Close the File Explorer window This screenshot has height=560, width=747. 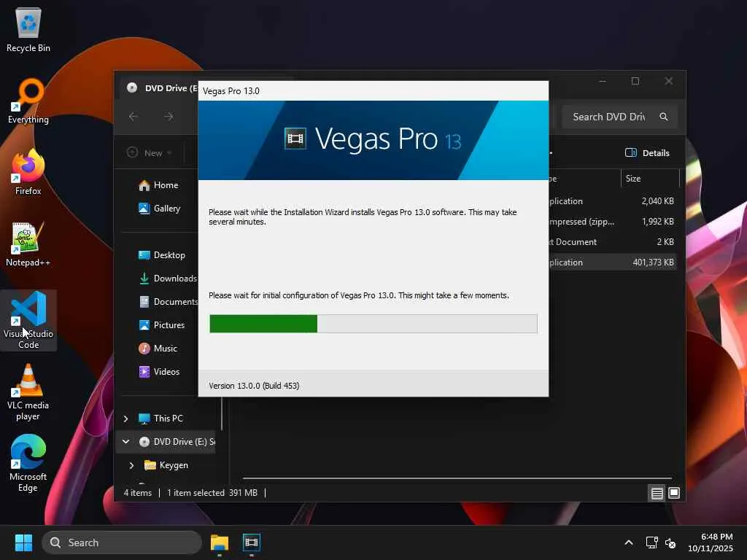click(x=669, y=82)
